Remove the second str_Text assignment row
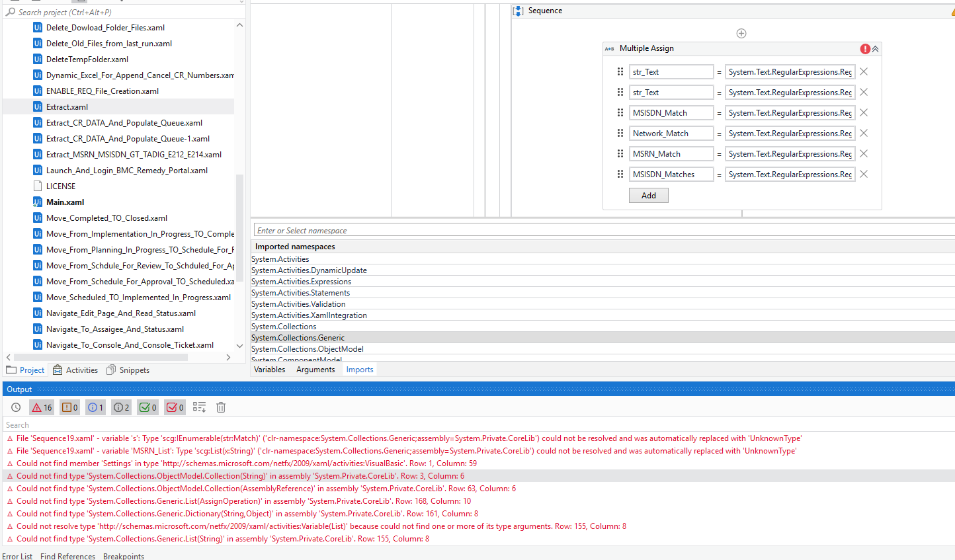This screenshot has height=560, width=955. (x=864, y=93)
